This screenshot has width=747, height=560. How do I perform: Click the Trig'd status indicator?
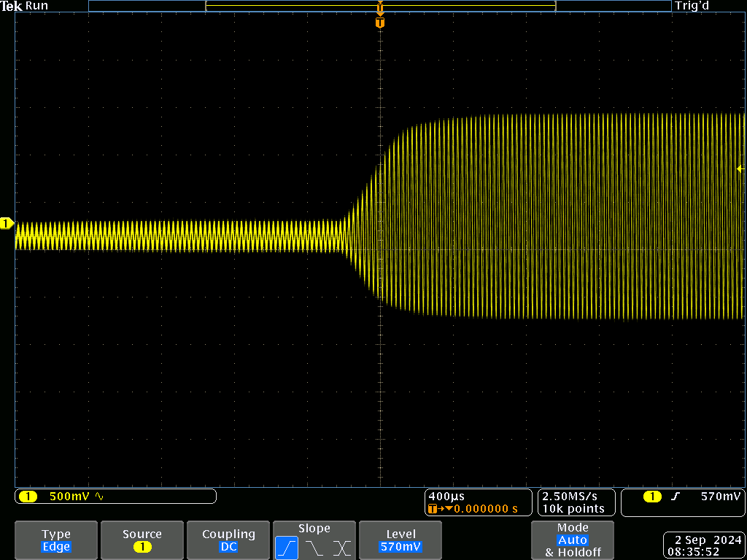(693, 6)
